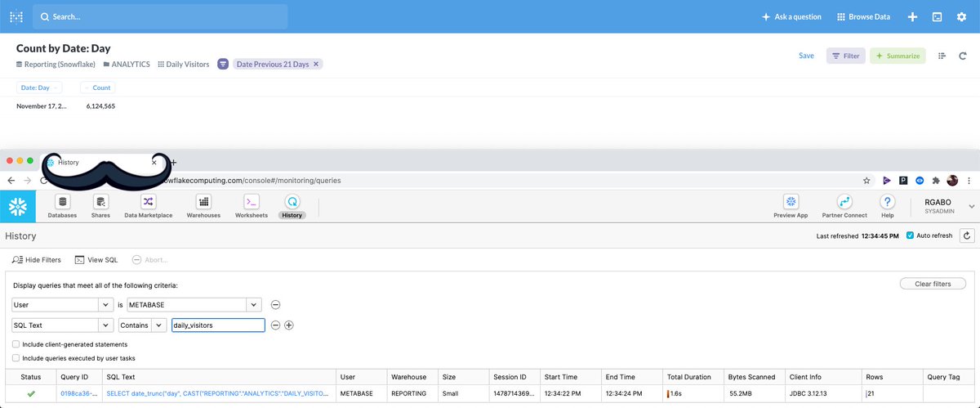Image resolution: width=980 pixels, height=408 pixels.
Task: Click the Snowflake logo
Action: (x=18, y=207)
